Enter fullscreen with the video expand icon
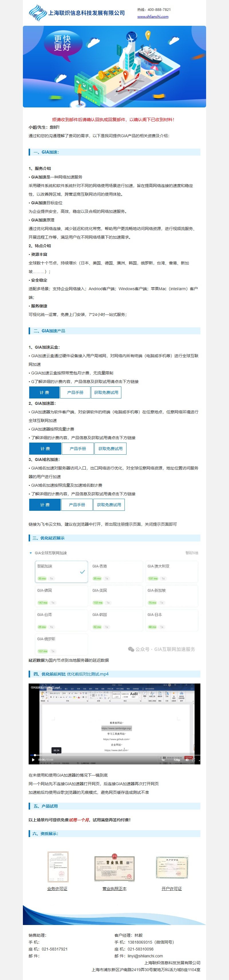Screen dimensions: 229x980 coord(194,760)
